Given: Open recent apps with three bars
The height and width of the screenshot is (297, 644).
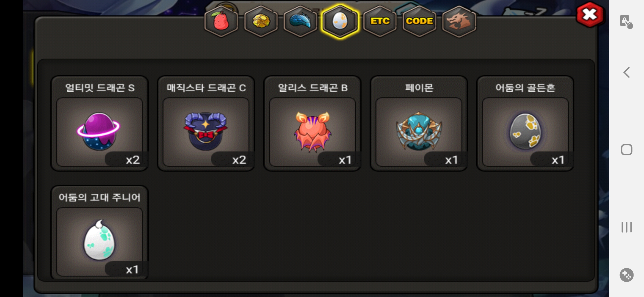Looking at the screenshot, I should 627,227.
